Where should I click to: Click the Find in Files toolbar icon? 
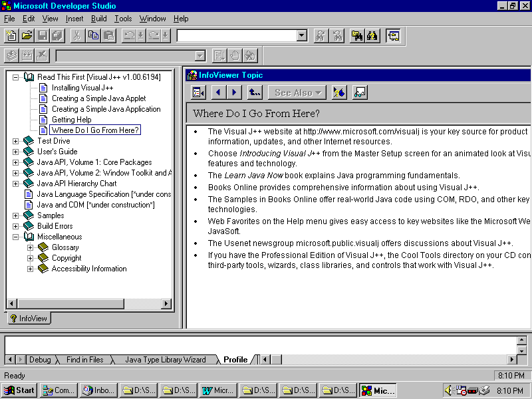357,36
